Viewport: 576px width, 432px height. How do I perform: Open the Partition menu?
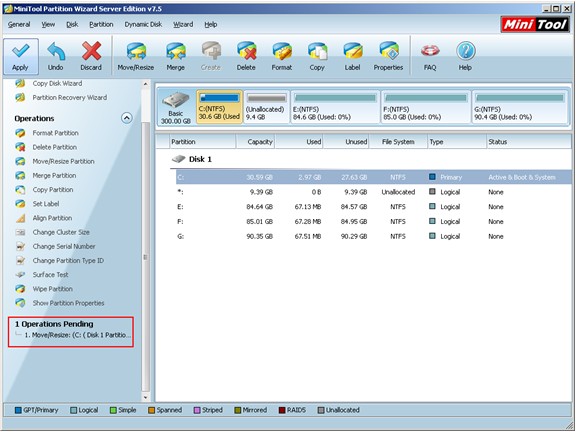[x=101, y=25]
